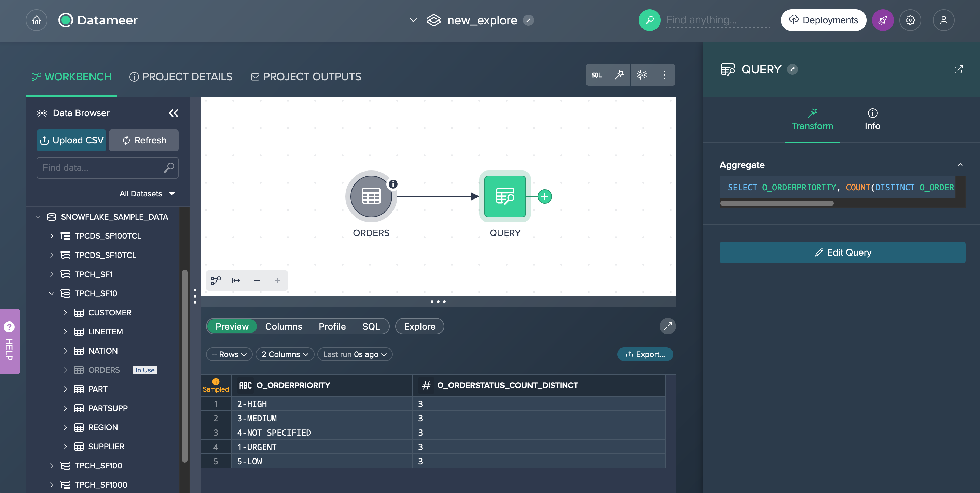Select the ORDERS source node
The height and width of the screenshot is (493, 980).
click(371, 196)
